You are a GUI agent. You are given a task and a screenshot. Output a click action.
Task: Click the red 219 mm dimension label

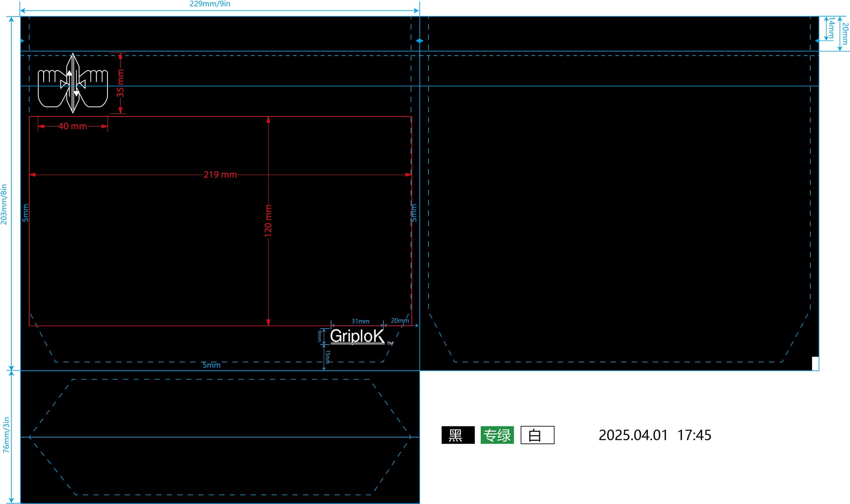(220, 175)
